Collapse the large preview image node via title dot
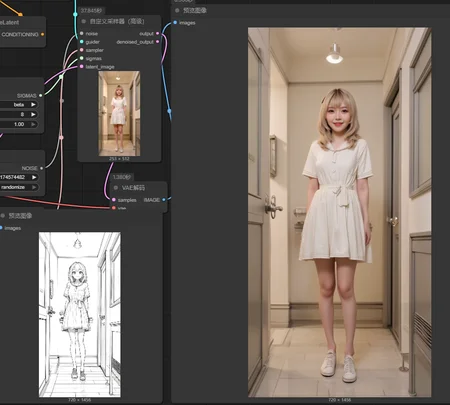 (x=177, y=10)
